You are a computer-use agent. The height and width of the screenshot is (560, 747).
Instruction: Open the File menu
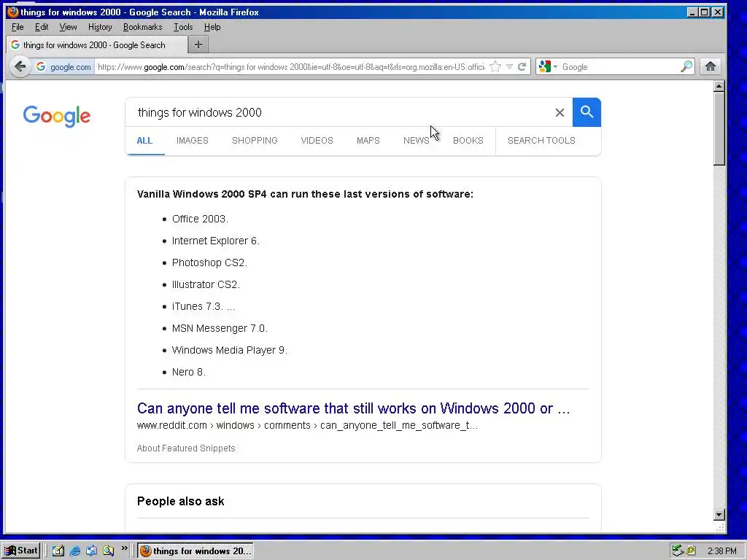[x=18, y=27]
